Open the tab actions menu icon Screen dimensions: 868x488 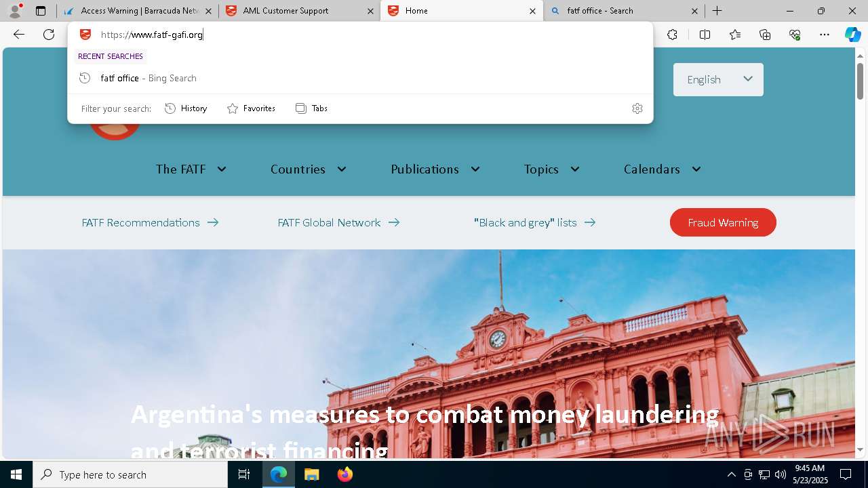pyautogui.click(x=41, y=11)
